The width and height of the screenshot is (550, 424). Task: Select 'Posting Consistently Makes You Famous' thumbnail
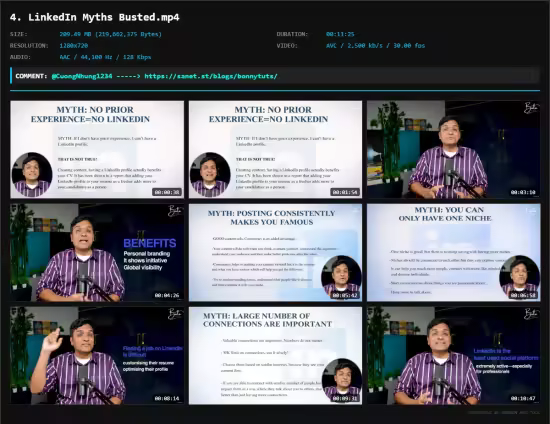(x=275, y=253)
